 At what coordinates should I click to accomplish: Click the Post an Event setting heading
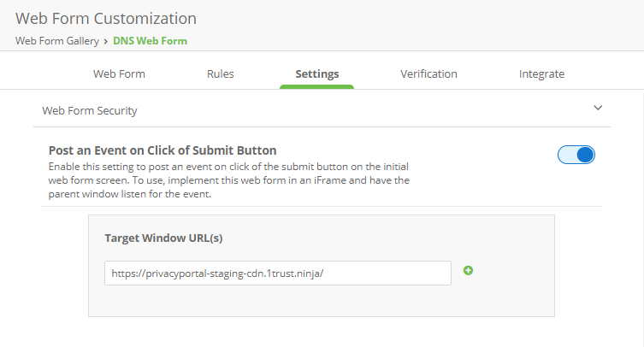[x=162, y=150]
